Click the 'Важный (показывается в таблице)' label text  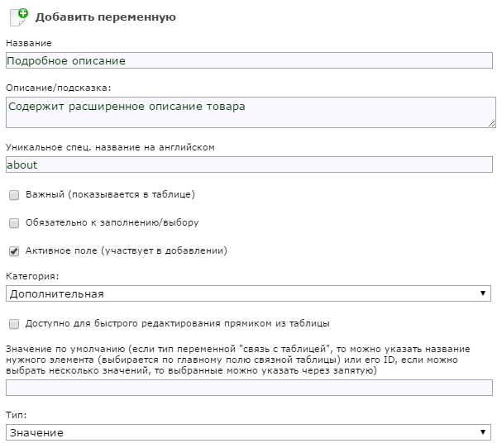point(110,194)
